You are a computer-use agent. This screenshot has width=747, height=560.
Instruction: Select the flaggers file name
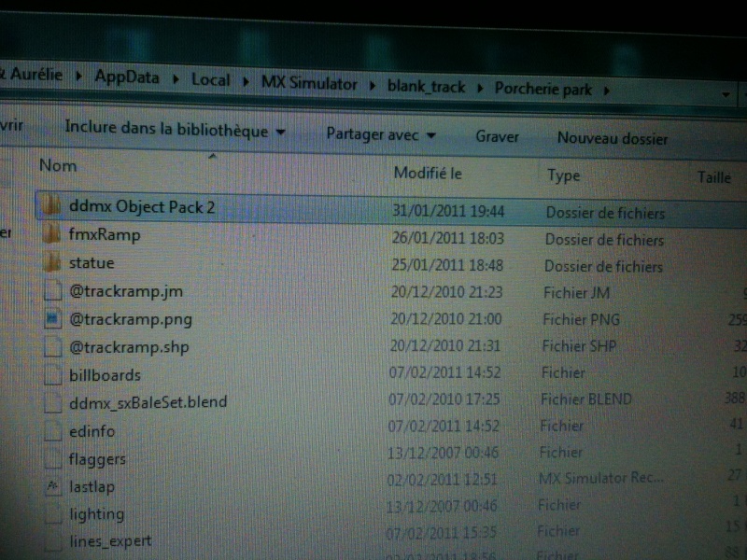tap(97, 459)
